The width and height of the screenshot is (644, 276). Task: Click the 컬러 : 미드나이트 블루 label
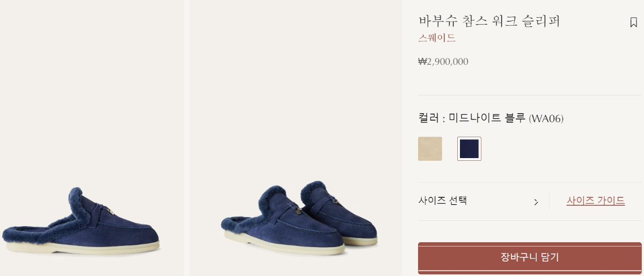tap(472, 118)
